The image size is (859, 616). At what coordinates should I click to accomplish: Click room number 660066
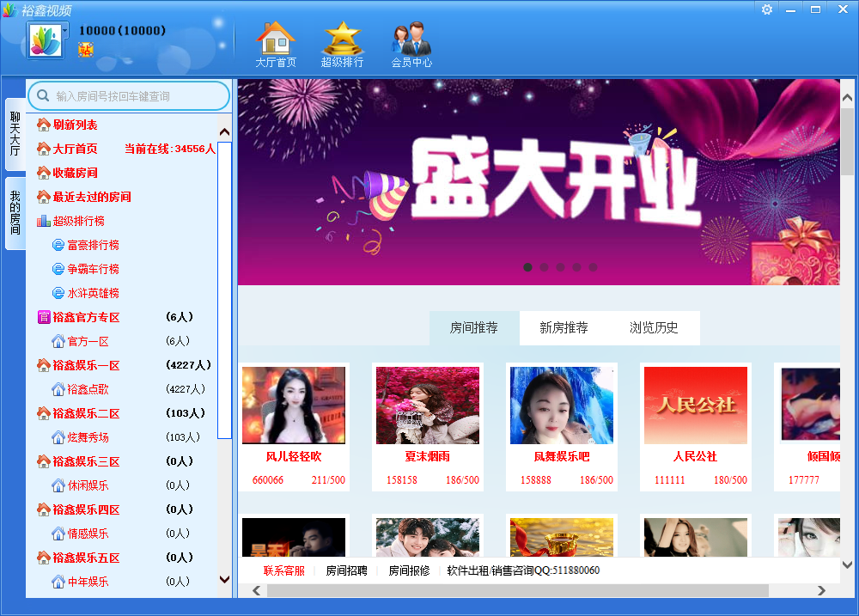[x=268, y=480]
